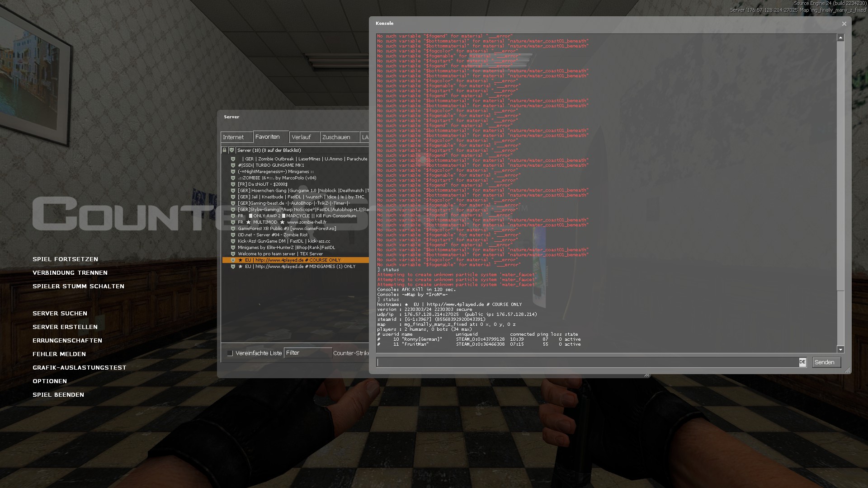Select the TURBO GUNGAME MK1 server name
The image size is (868, 488).
(271, 165)
